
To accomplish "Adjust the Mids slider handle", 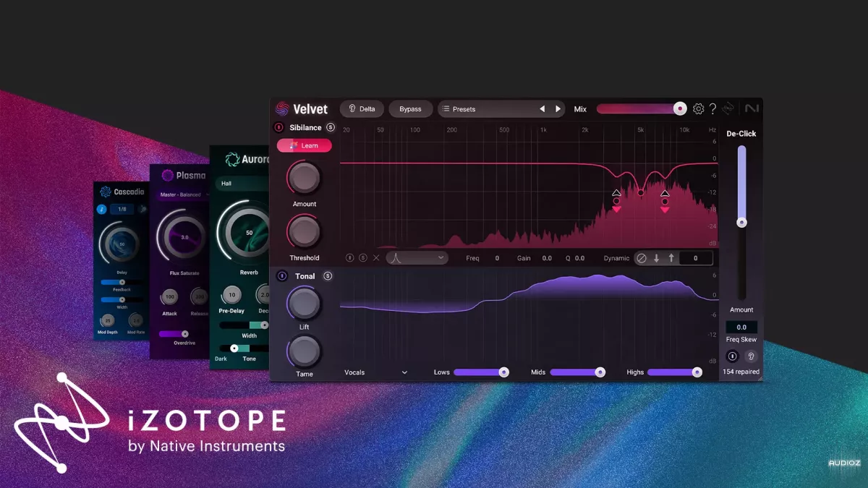I will [600, 372].
